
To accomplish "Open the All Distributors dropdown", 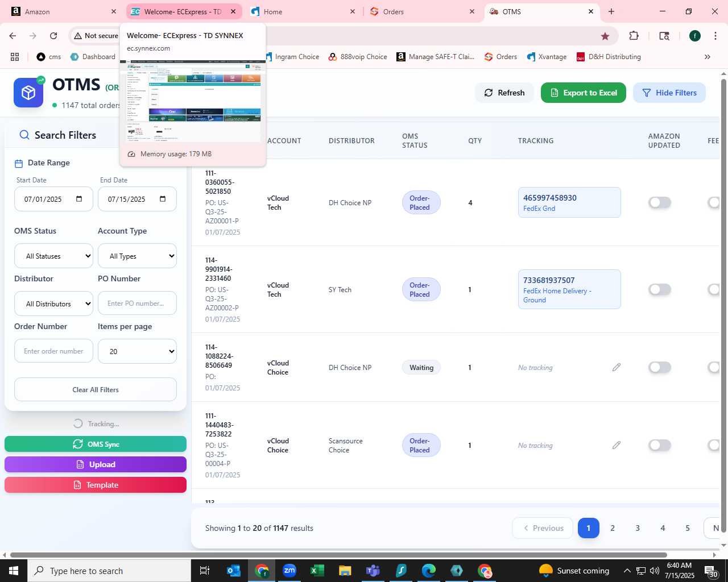I will click(x=53, y=304).
